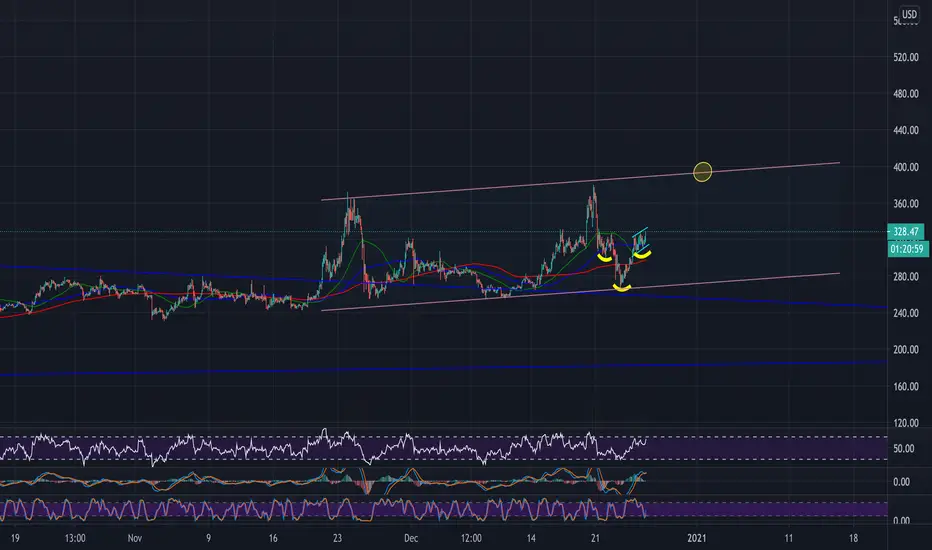The height and width of the screenshot is (550, 932).
Task: Click the current price tag 328.47
Action: pos(906,232)
